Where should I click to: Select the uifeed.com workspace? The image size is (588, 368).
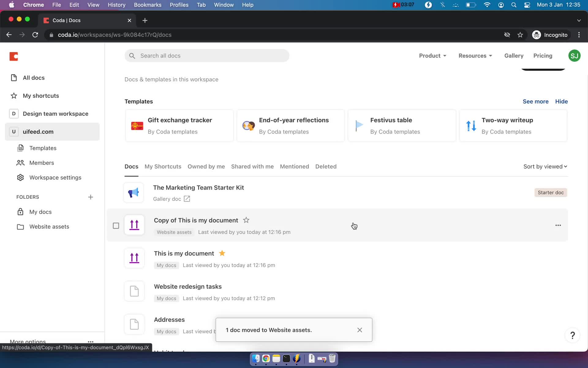tap(52, 132)
